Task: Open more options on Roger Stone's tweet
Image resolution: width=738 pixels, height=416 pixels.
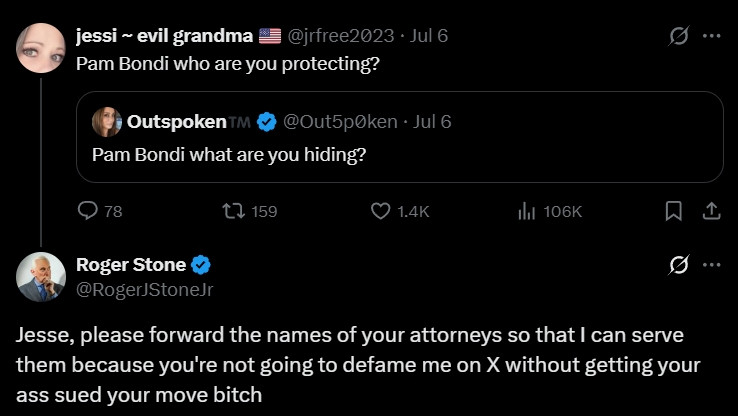Action: click(711, 265)
